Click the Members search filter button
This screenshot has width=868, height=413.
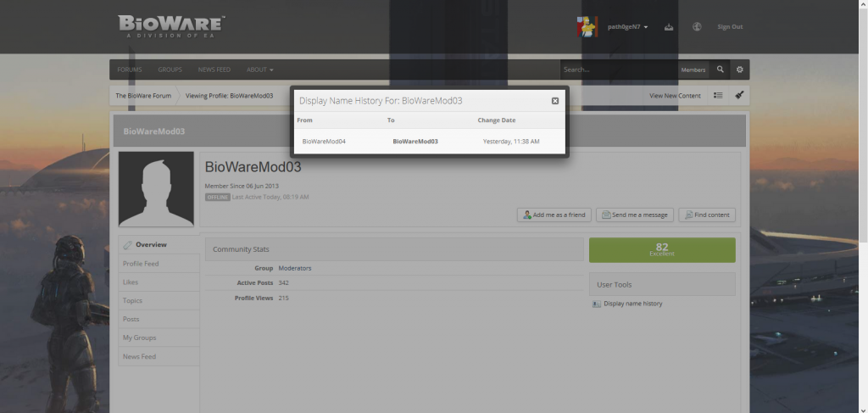coord(693,70)
